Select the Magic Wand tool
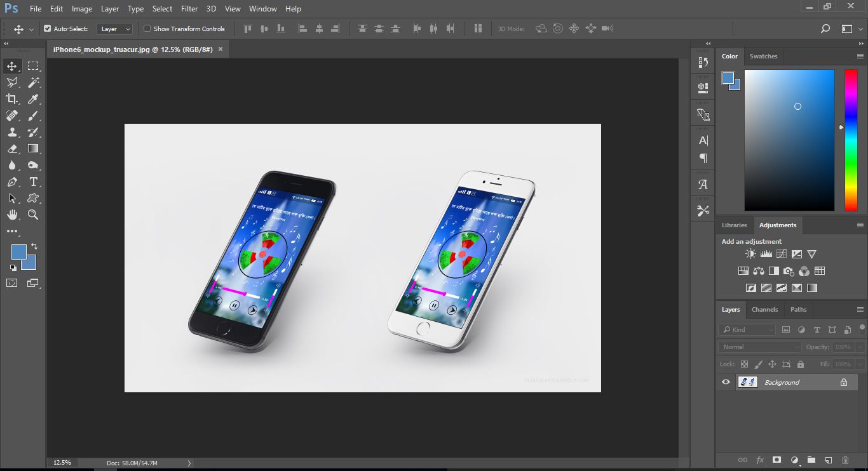The width and height of the screenshot is (868, 471). point(34,82)
